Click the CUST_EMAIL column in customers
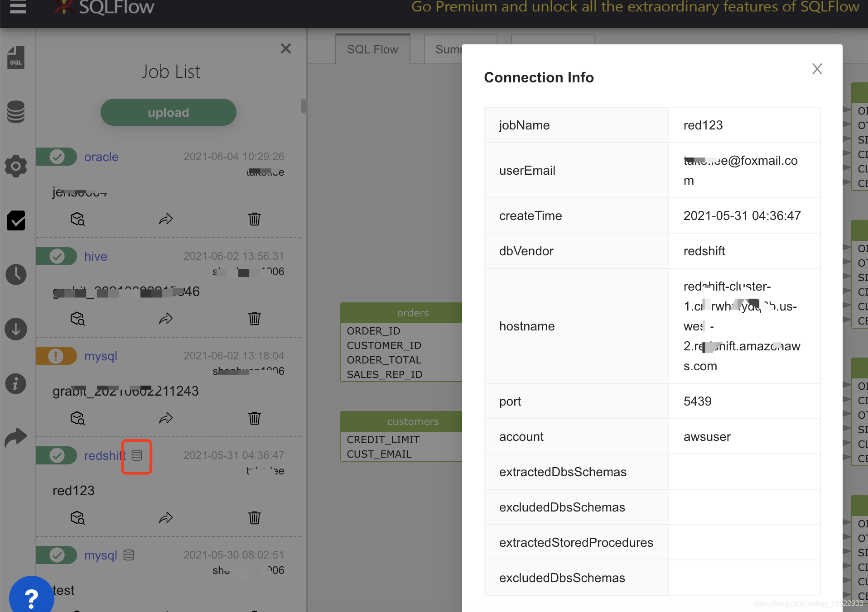868x612 pixels. pyautogui.click(x=379, y=454)
